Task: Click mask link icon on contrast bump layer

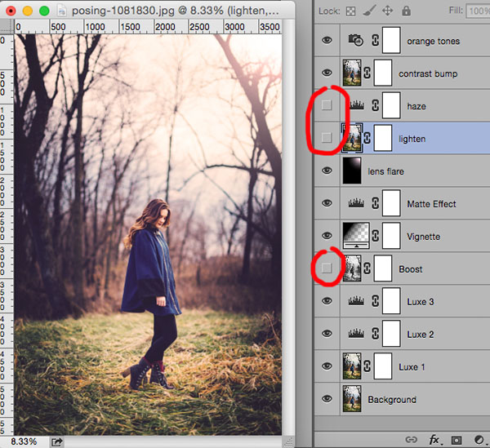Action: (367, 73)
